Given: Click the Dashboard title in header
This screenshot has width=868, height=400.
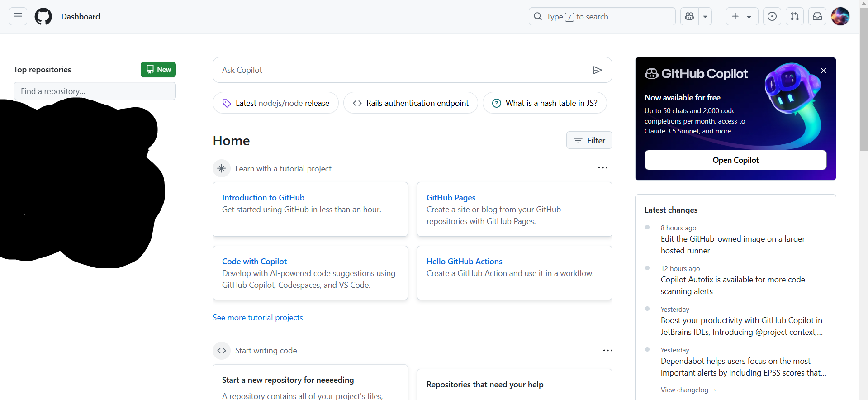Looking at the screenshot, I should pyautogui.click(x=81, y=16).
